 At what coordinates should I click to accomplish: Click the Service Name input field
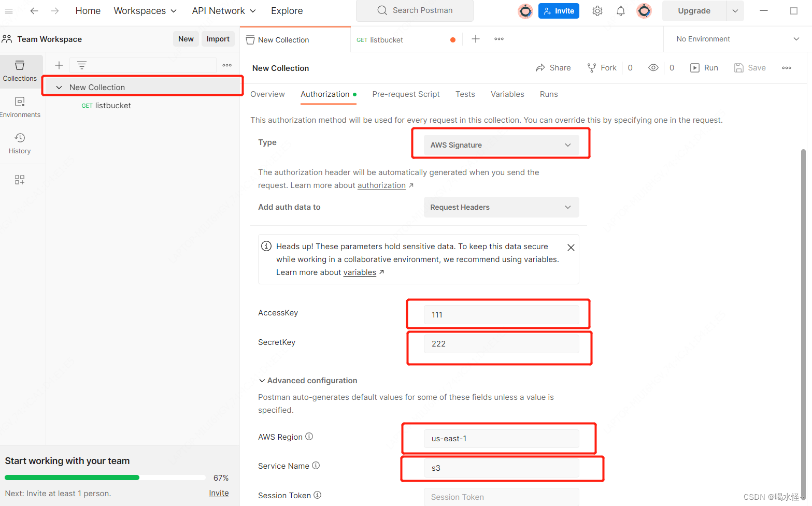click(x=501, y=468)
